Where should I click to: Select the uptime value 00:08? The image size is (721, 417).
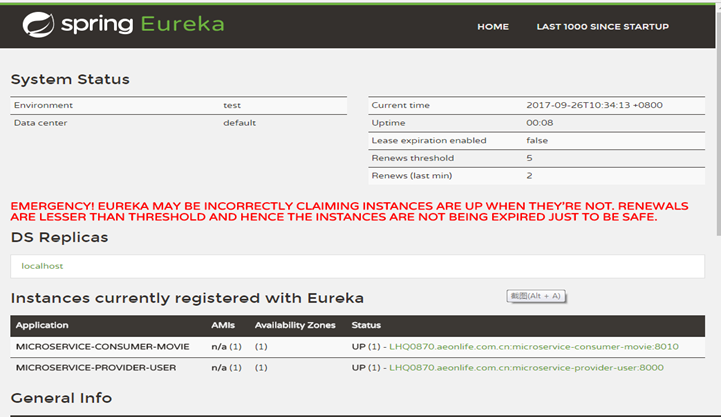(540, 123)
